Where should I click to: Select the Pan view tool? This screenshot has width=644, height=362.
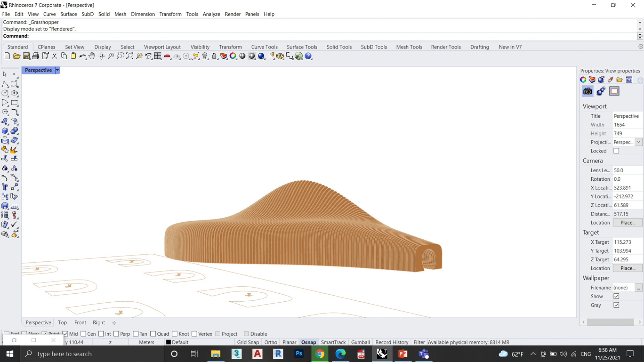91,56
